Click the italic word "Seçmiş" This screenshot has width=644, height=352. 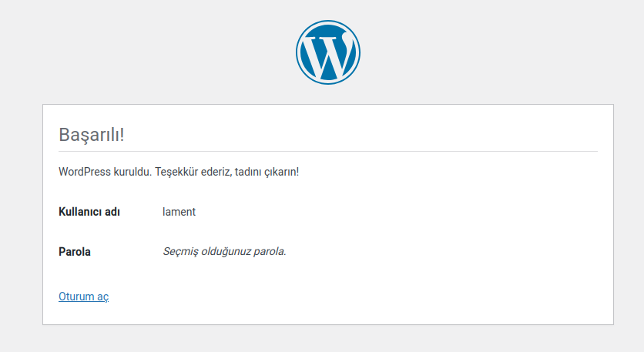[182, 252]
